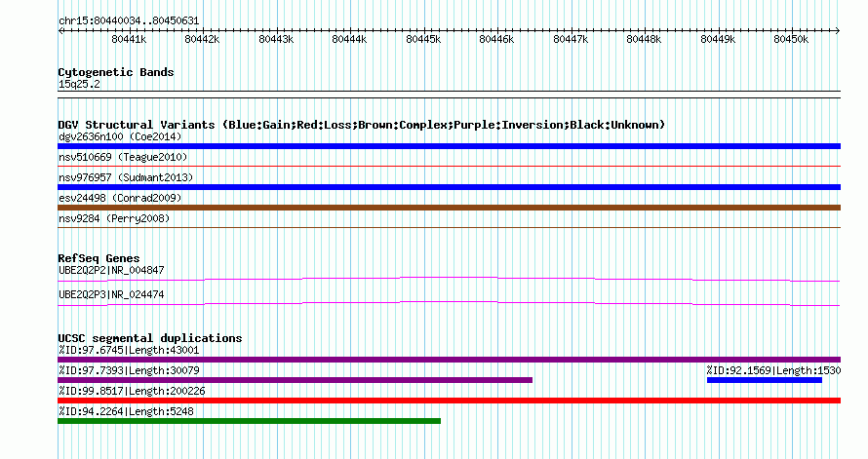Click the UBE2Q2P2|NR_004847 gene label

(111, 270)
